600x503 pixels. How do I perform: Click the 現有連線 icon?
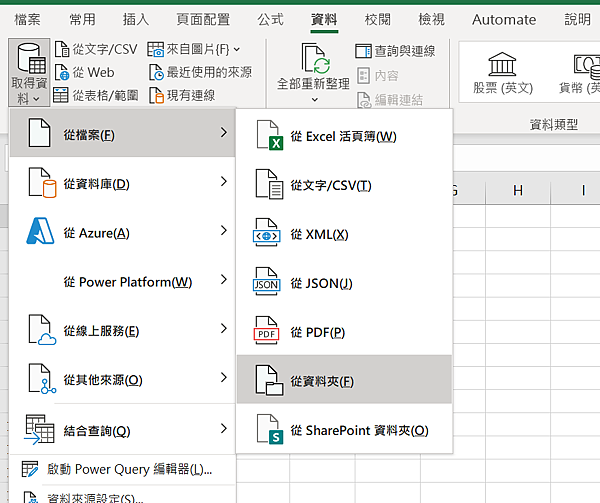156,95
